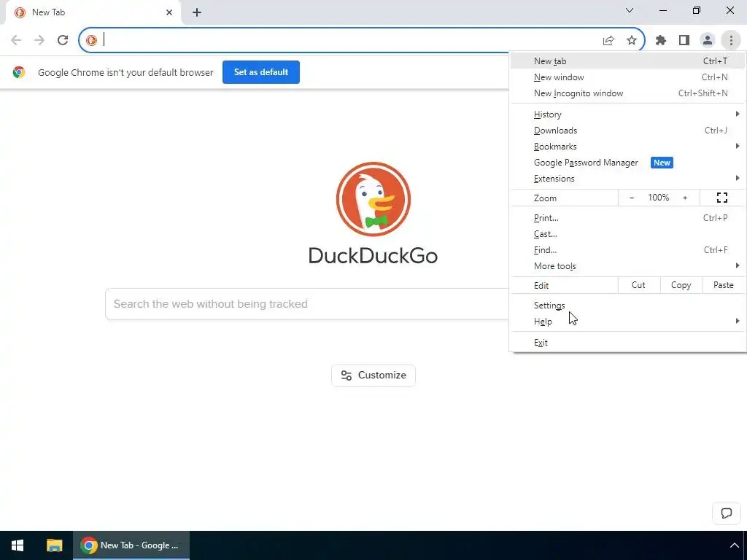The width and height of the screenshot is (747, 560).
Task: Click Copy in Edit row
Action: (681, 285)
